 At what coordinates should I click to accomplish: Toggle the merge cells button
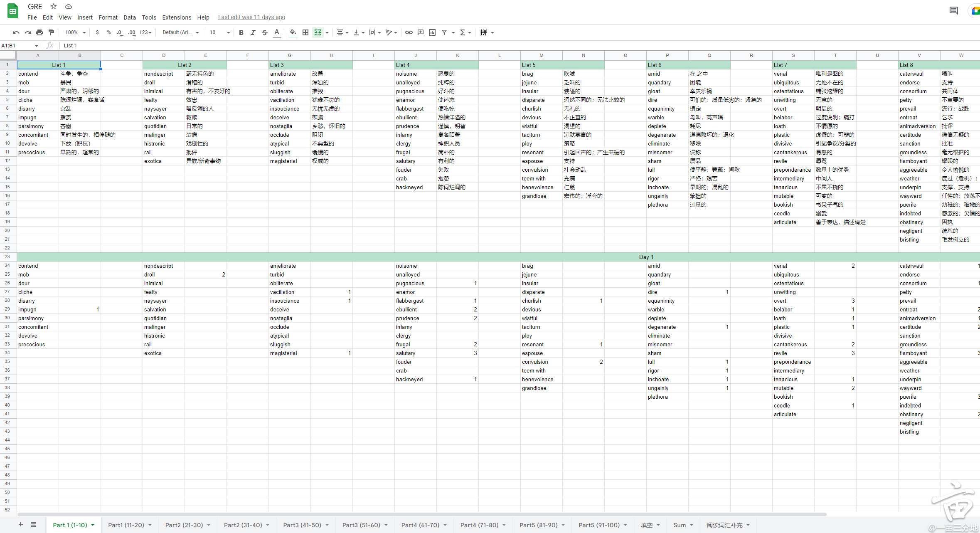coord(318,32)
